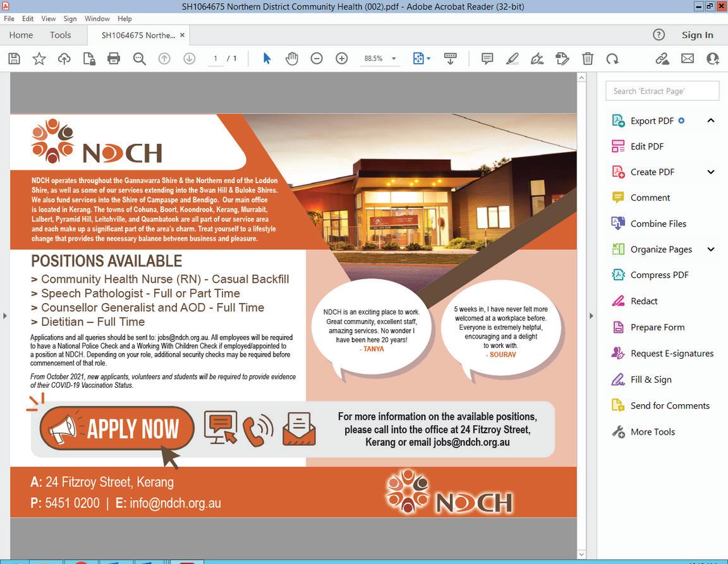This screenshot has width=728, height=564.
Task: Open the Combine Files tool
Action: (x=658, y=224)
